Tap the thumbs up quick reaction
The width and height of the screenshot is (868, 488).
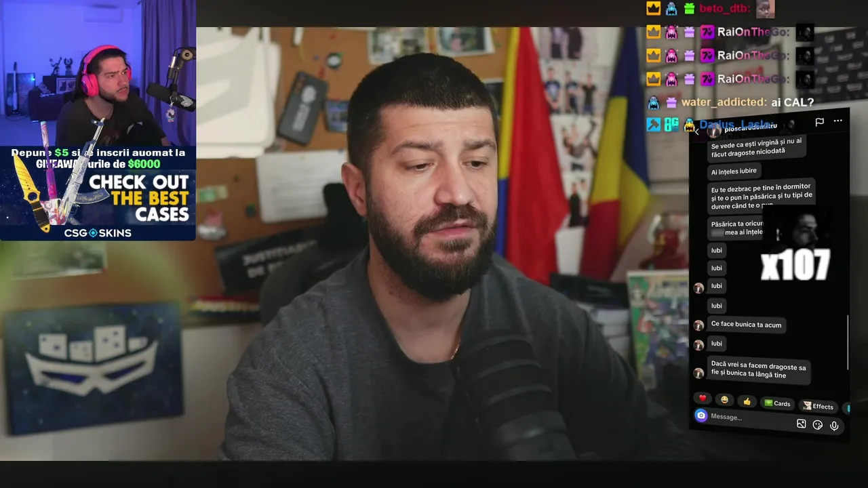point(747,402)
